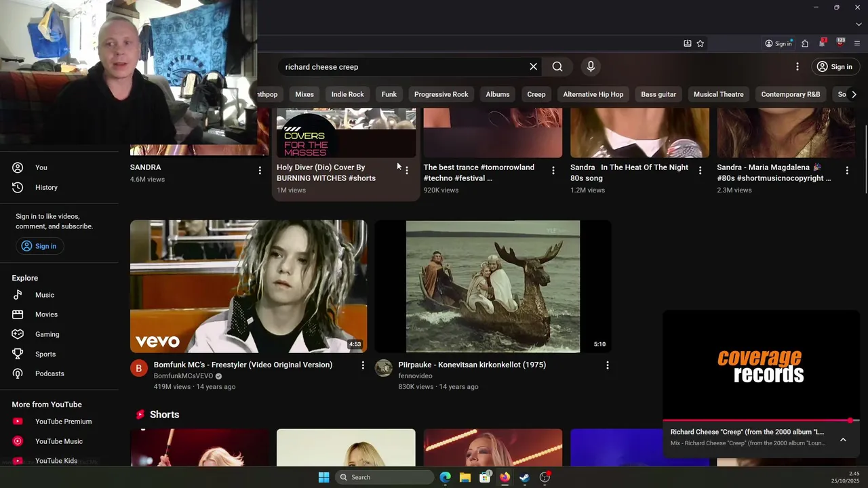Open File Explorer from the taskbar

(x=465, y=477)
